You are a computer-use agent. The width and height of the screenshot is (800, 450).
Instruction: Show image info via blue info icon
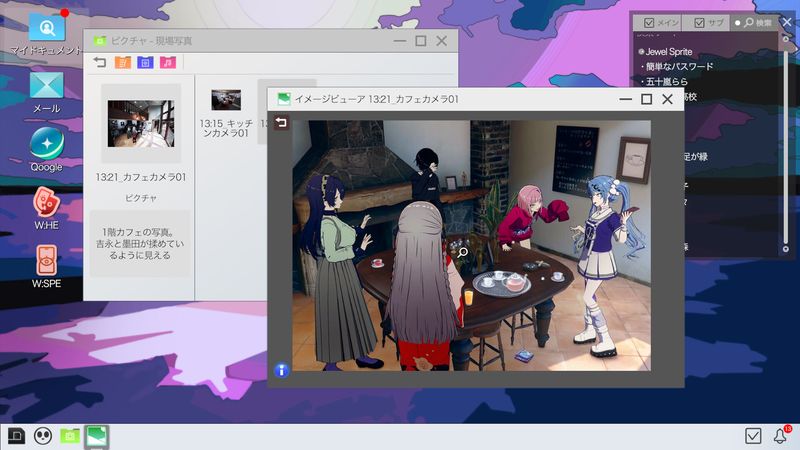tap(282, 371)
